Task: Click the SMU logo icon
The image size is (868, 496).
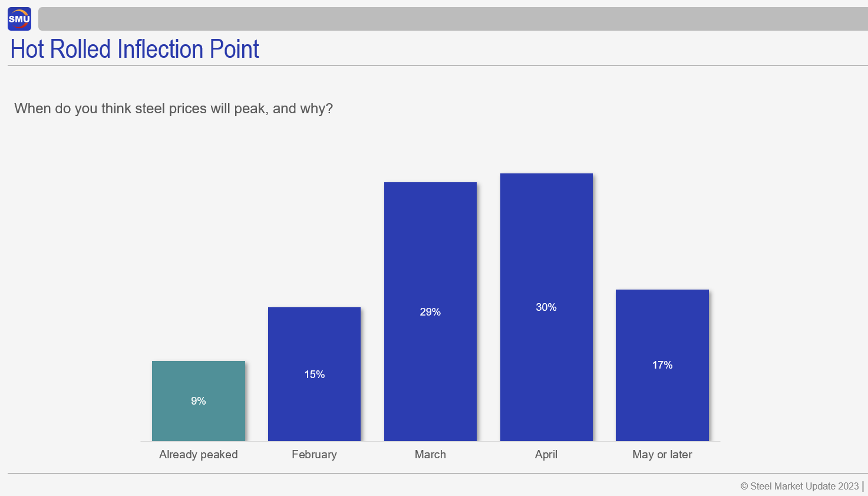Action: coord(19,19)
